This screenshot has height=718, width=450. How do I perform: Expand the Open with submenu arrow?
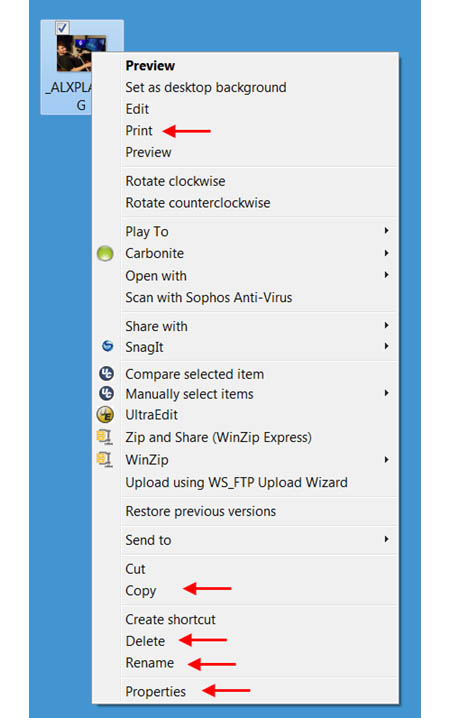386,275
